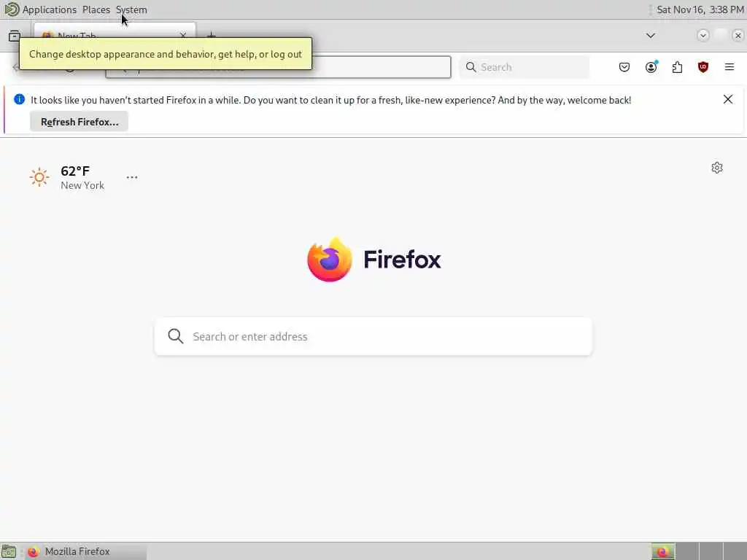This screenshot has width=747, height=560.
Task: Click the Refresh Firefox… button
Action: coord(79,122)
